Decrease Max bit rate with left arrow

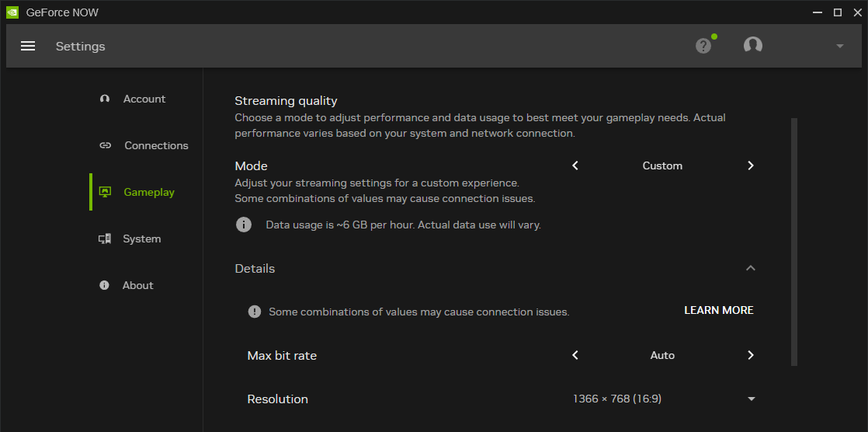pos(575,355)
